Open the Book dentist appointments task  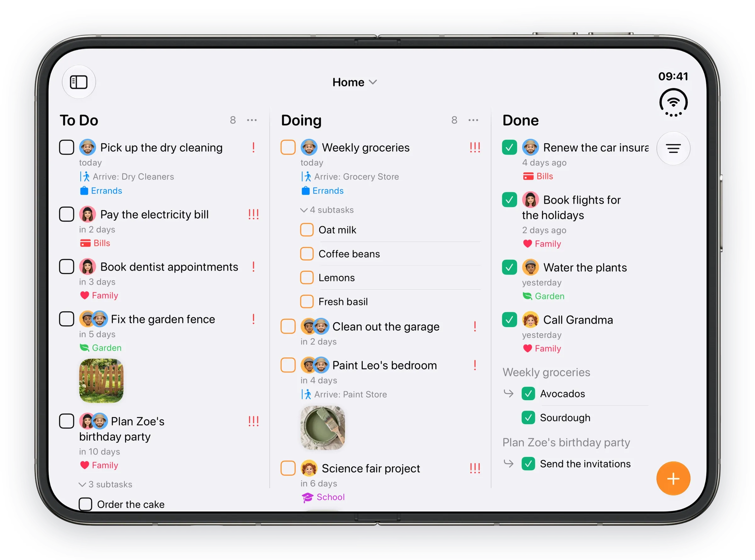point(169,267)
